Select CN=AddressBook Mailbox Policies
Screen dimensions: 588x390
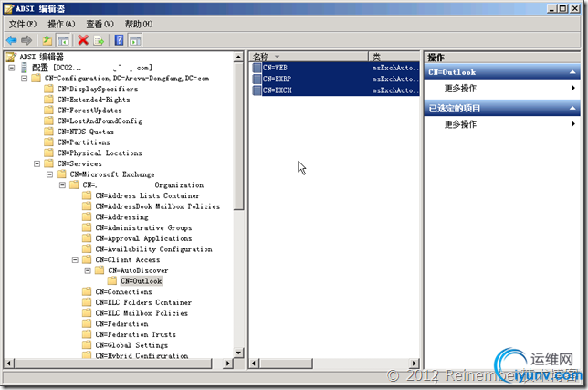[158, 206]
